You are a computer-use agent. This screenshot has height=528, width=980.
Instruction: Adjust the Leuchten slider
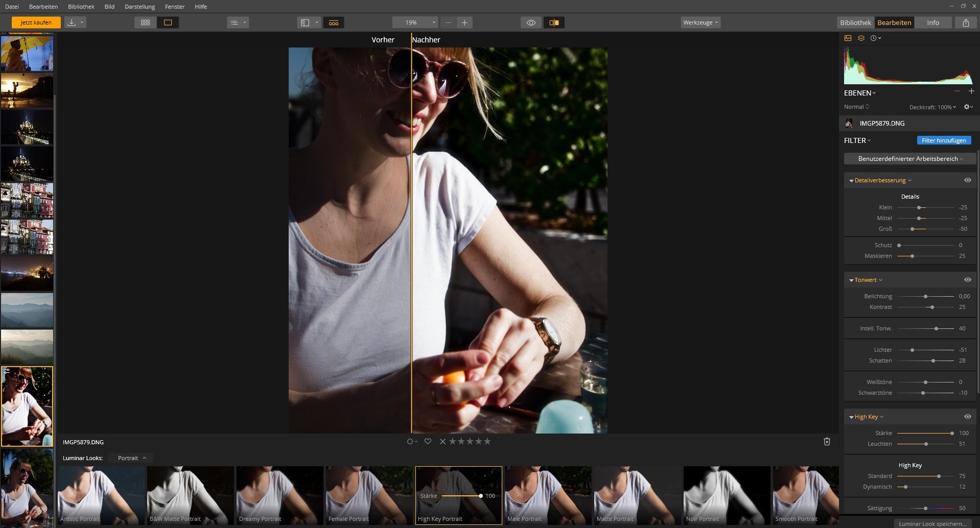click(925, 444)
